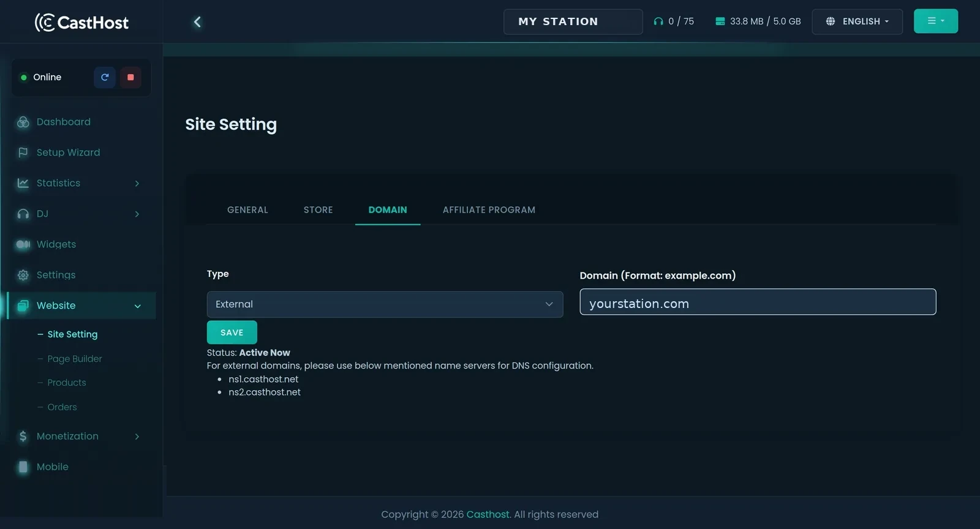Select Site Setting in Website submenu
Screen dimensions: 980x529
pyautogui.click(x=72, y=334)
